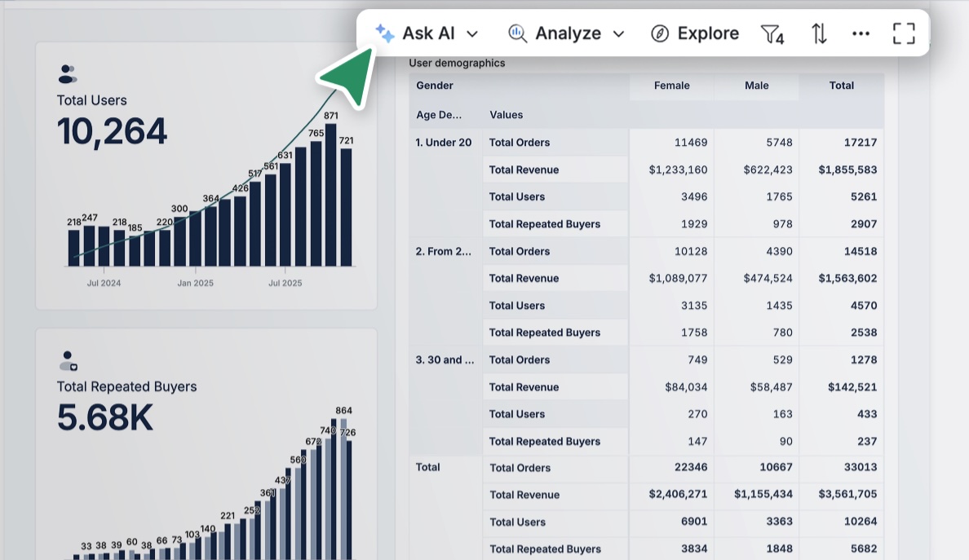Click the users icon on Total Users card

[x=68, y=74]
